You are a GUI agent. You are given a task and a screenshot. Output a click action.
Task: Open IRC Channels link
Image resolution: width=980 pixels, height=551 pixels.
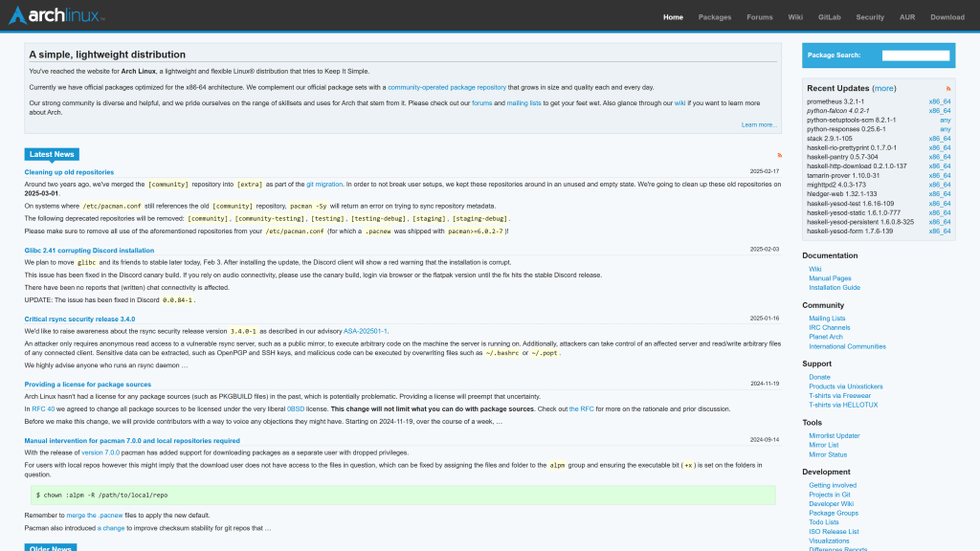click(829, 328)
